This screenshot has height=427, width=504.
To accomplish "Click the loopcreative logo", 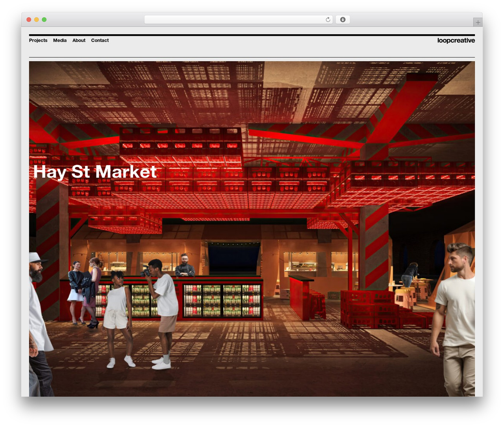I will (456, 40).
